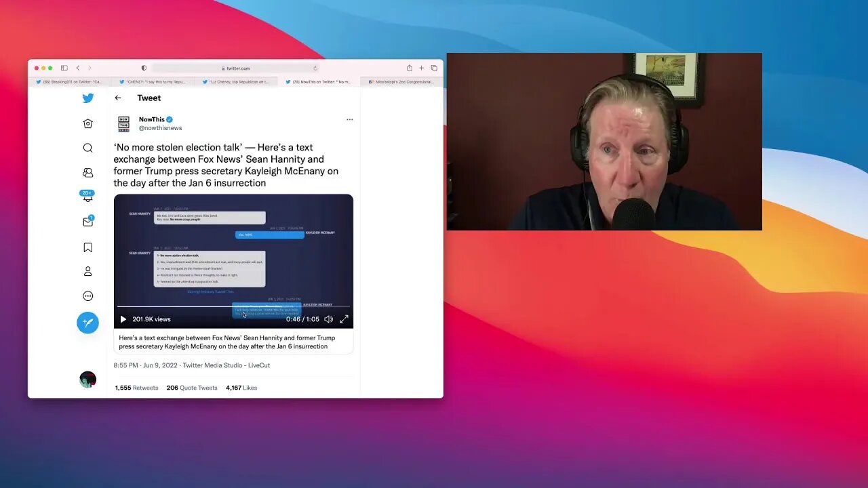Seek along the video progress bar

coord(233,307)
